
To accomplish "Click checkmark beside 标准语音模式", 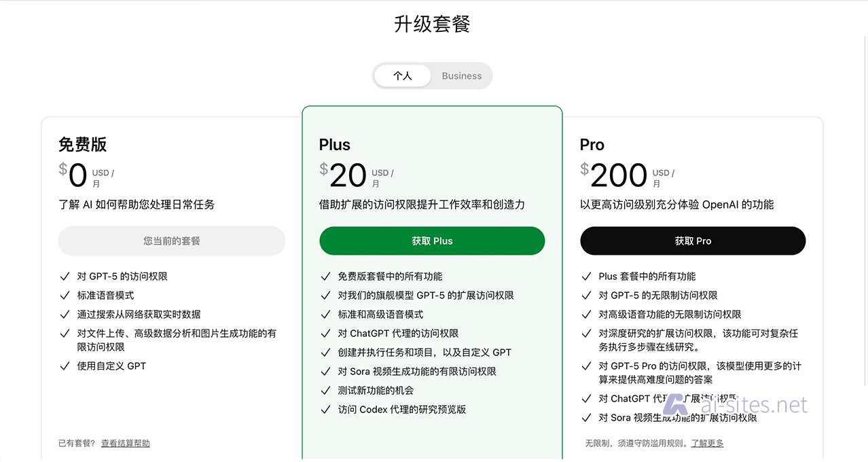I will pyautogui.click(x=65, y=296).
